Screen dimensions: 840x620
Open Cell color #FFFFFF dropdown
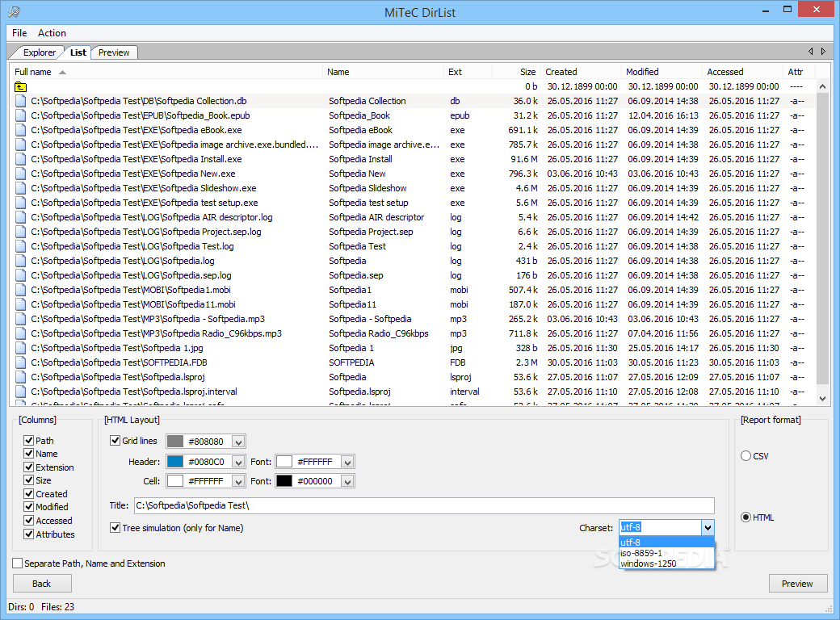[239, 481]
